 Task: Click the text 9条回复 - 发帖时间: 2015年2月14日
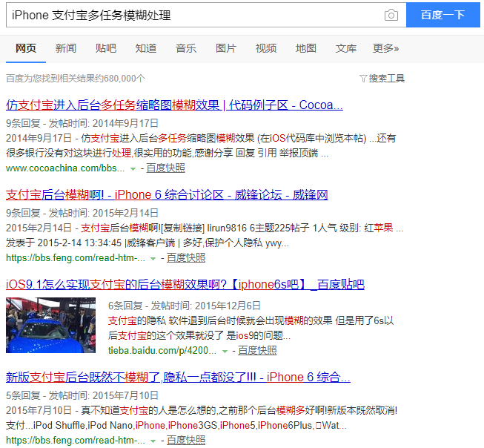(82, 213)
